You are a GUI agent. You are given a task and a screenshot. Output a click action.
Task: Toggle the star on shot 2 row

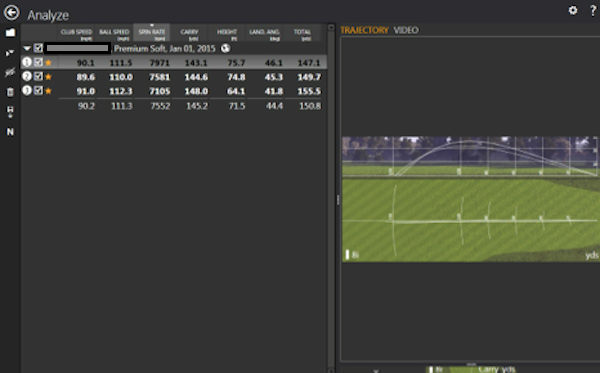[49, 77]
